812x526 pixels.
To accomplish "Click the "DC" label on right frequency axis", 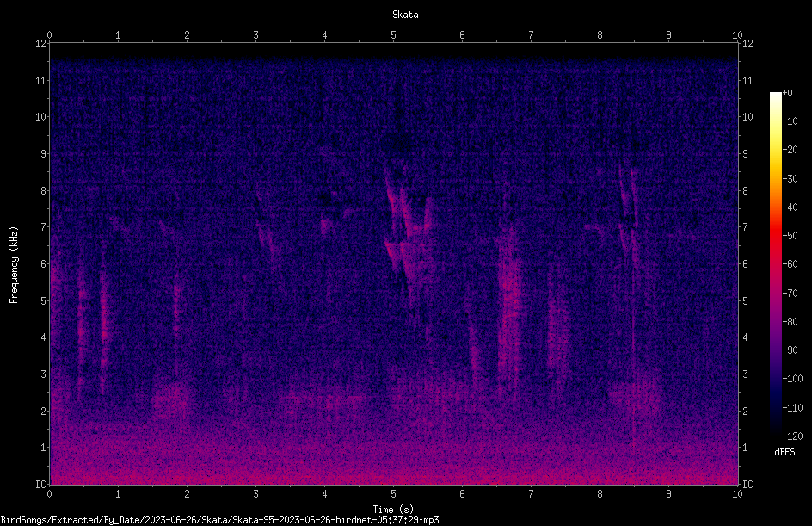I will point(747,485).
